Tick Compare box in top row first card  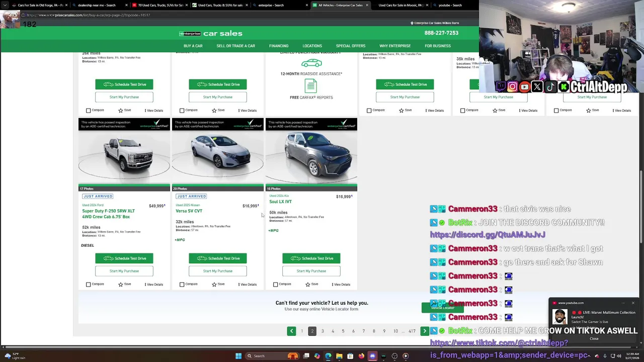(89, 111)
